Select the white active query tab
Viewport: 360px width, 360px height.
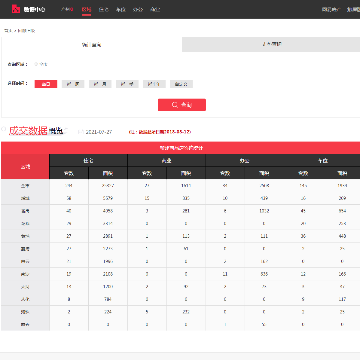coord(92,44)
